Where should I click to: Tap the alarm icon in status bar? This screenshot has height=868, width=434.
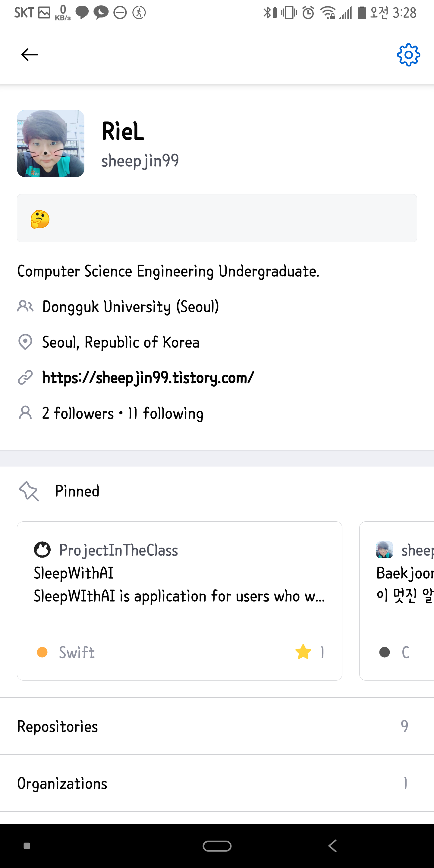coord(308,13)
